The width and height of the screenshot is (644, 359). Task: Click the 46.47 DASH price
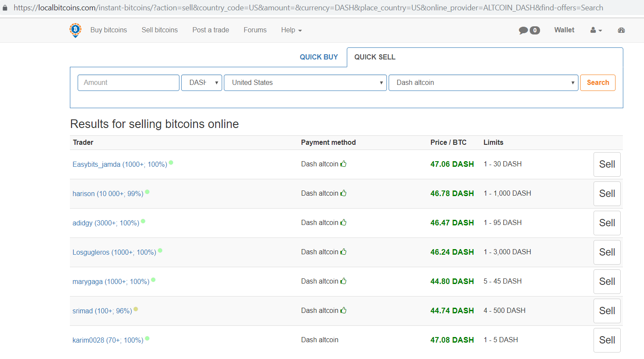tap(452, 223)
